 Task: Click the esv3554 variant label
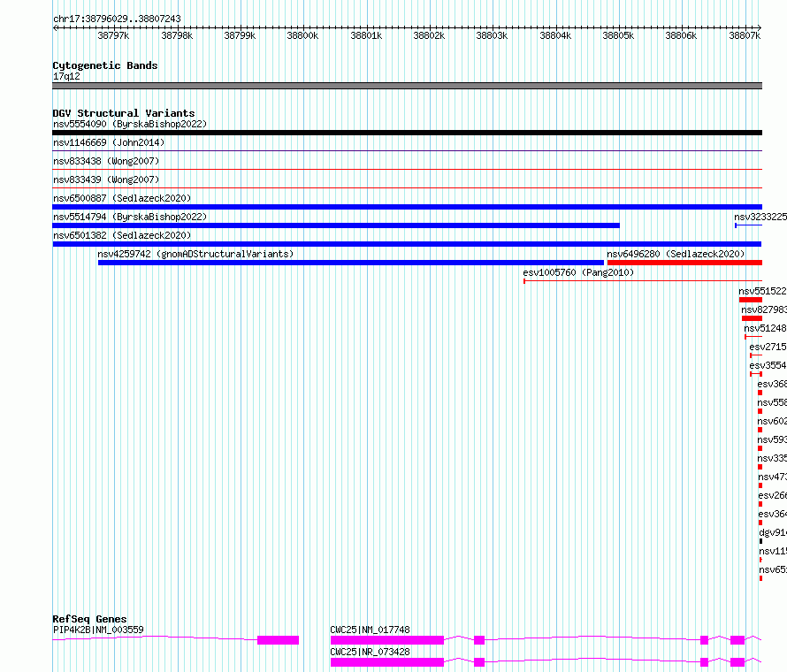tap(768, 365)
